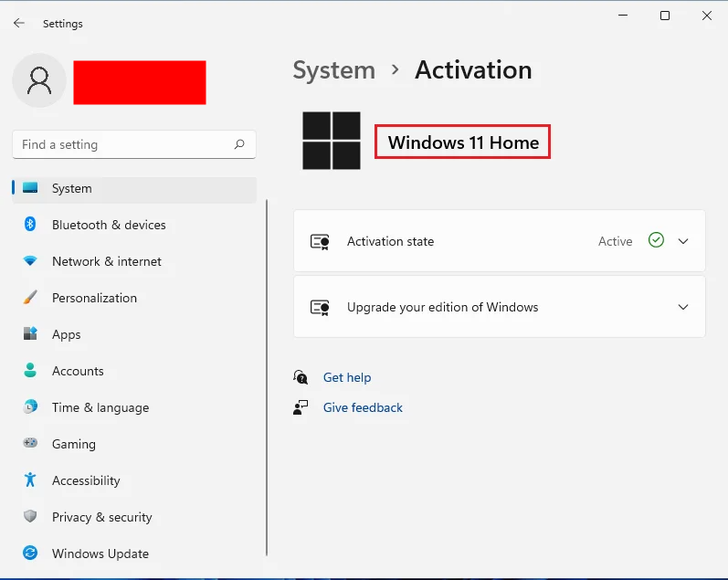Expand the Activation state chevron

tap(683, 241)
